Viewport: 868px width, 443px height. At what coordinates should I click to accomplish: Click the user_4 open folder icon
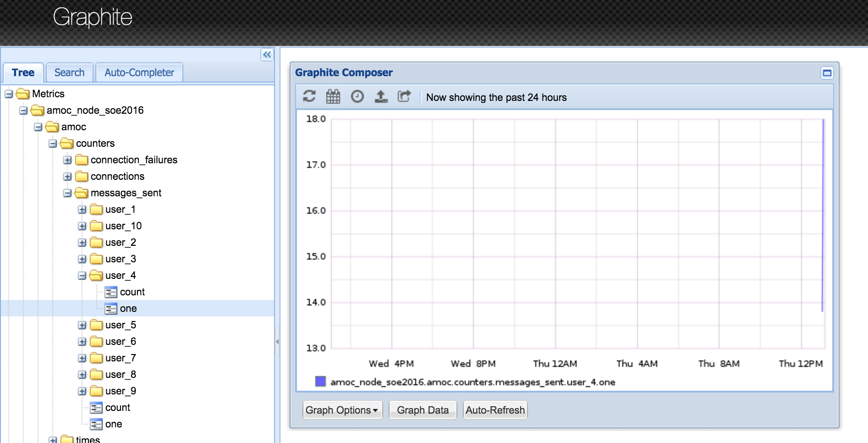[x=96, y=276]
